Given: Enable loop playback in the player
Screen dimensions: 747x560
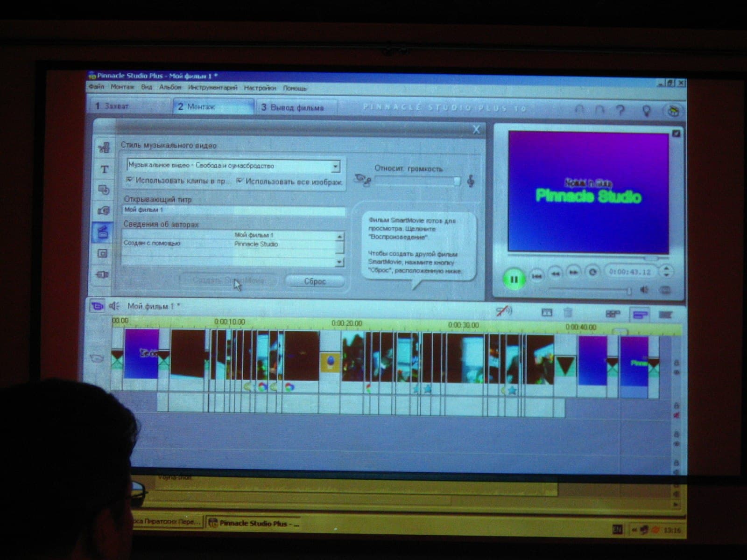Looking at the screenshot, I should point(592,272).
